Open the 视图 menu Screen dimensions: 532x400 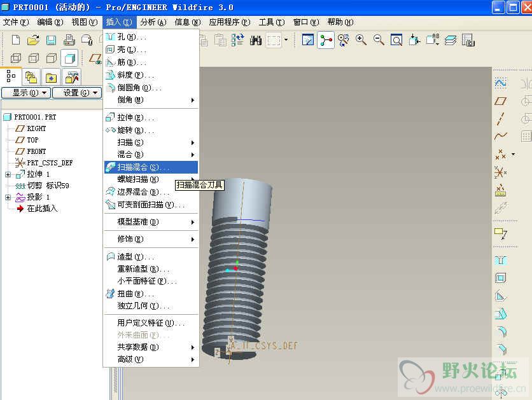(85, 22)
